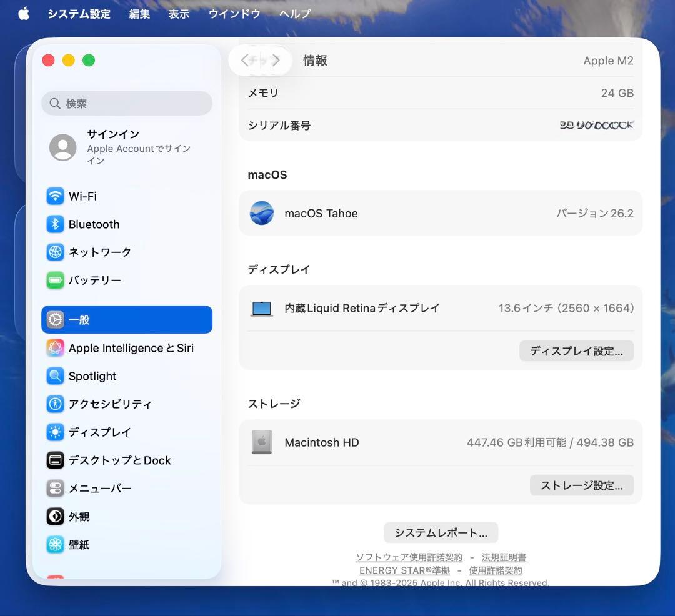Click the シリアル番号 row label
This screenshot has height=616, width=675.
[279, 126]
